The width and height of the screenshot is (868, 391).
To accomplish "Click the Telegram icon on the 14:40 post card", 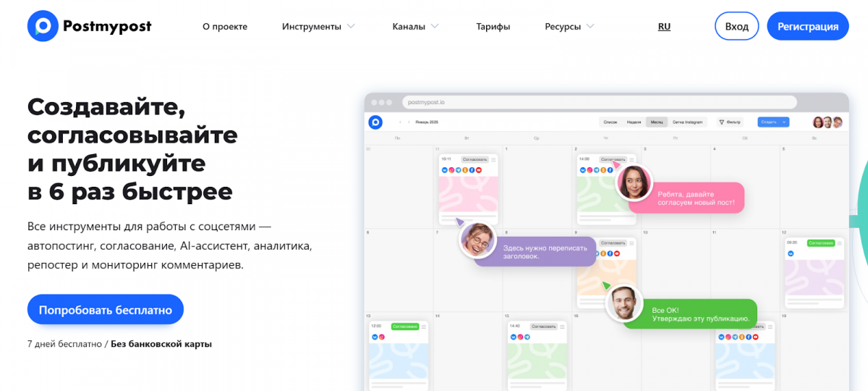I will click(526, 337).
